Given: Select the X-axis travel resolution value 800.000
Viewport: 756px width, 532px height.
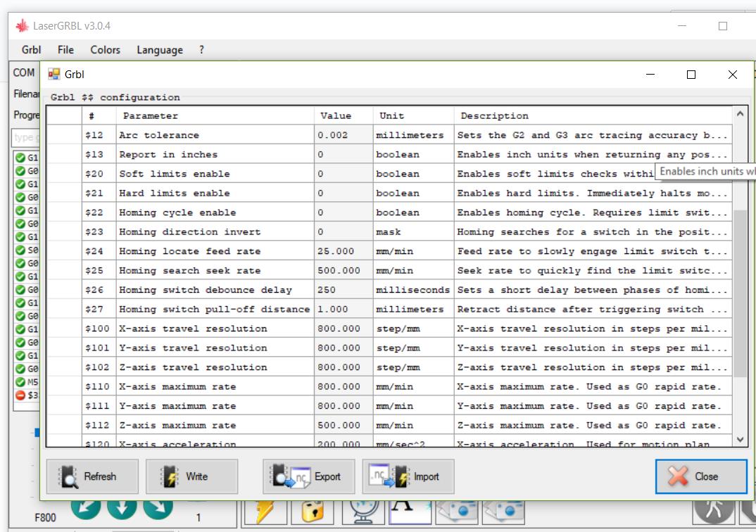Looking at the screenshot, I should [x=344, y=328].
